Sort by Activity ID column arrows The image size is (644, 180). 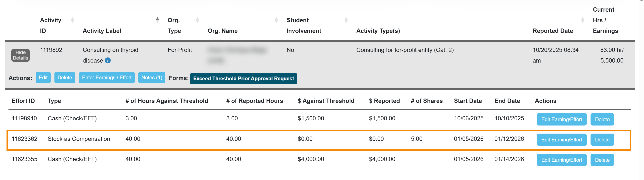(x=72, y=20)
